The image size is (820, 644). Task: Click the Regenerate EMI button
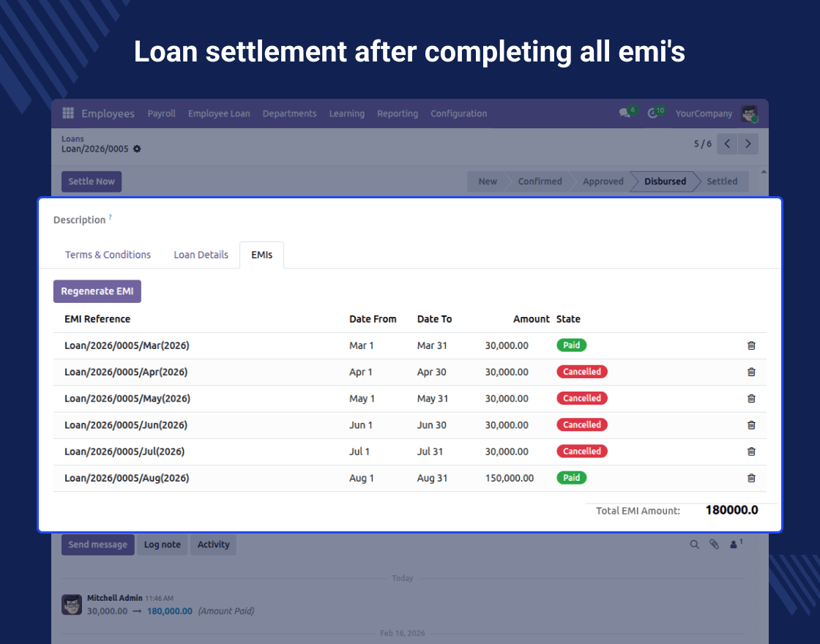[97, 291]
